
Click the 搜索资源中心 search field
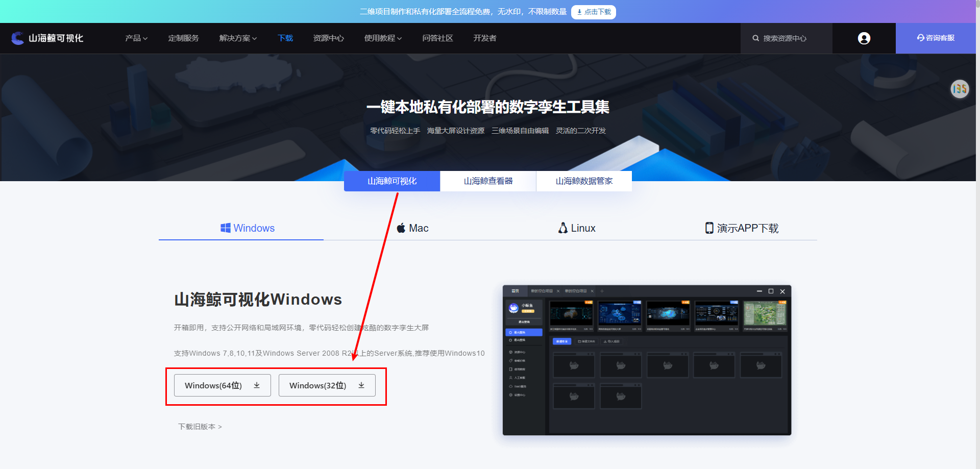(786, 38)
